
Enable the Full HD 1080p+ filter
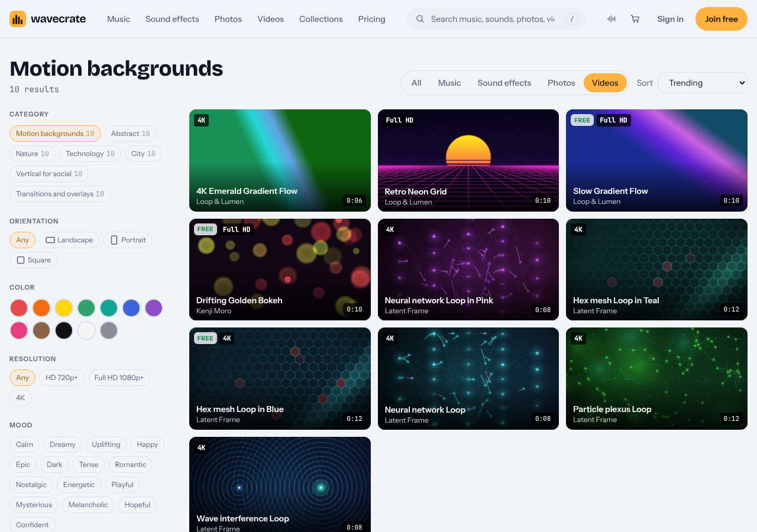119,378
